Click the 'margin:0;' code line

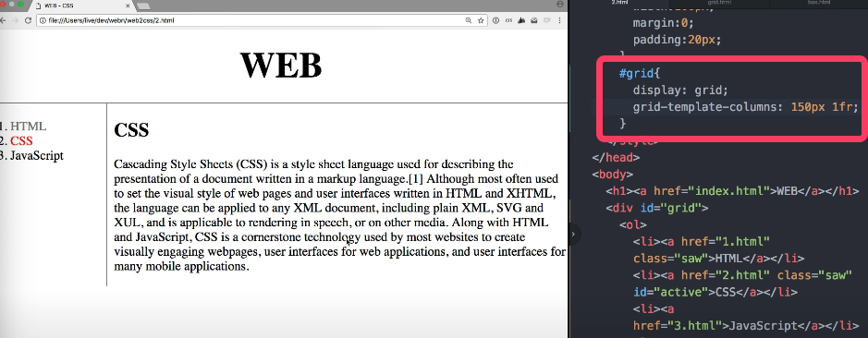point(663,23)
